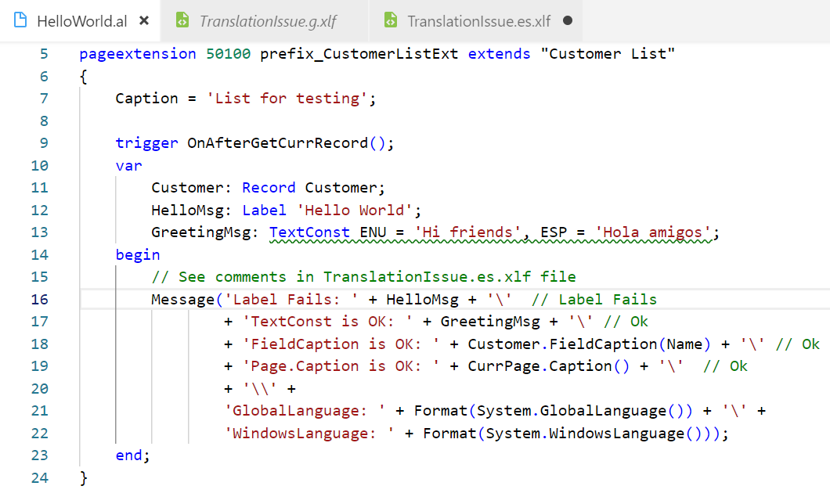Click the 'List for testing' caption string
The image size is (830, 504).
(x=287, y=99)
